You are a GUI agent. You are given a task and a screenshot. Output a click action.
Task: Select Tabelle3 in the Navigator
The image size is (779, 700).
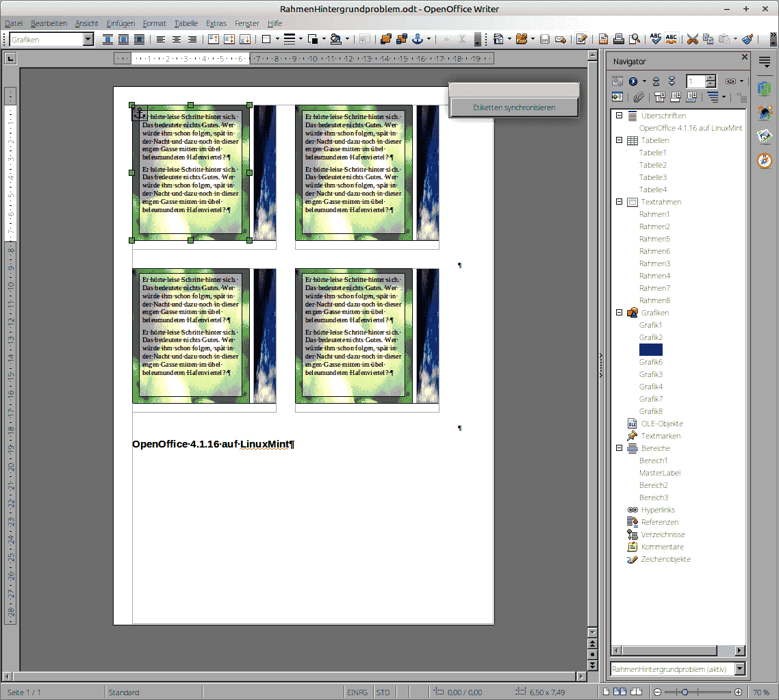653,177
